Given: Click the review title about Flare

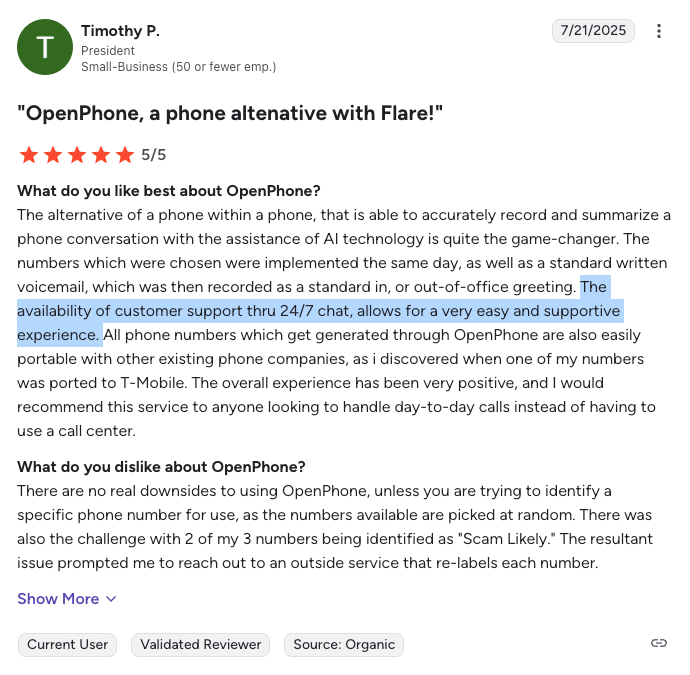Looking at the screenshot, I should point(230,113).
